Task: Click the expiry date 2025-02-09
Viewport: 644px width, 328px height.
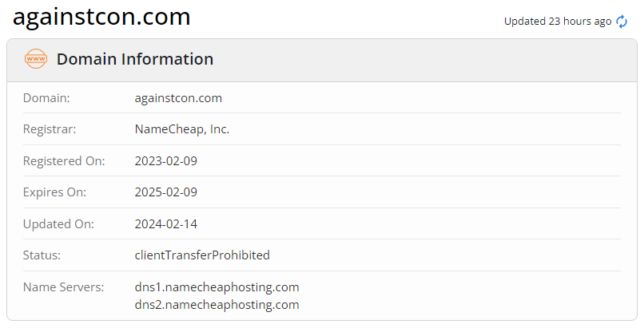Action: 166,192
